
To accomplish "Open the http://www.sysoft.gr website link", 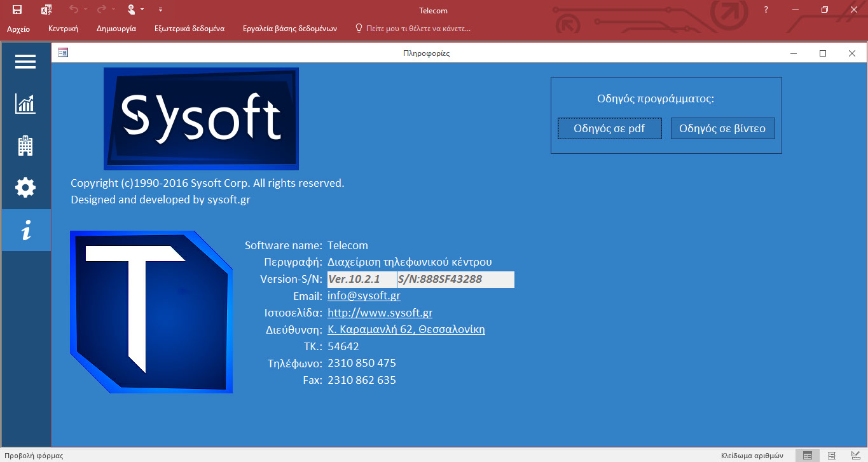I will (x=380, y=313).
